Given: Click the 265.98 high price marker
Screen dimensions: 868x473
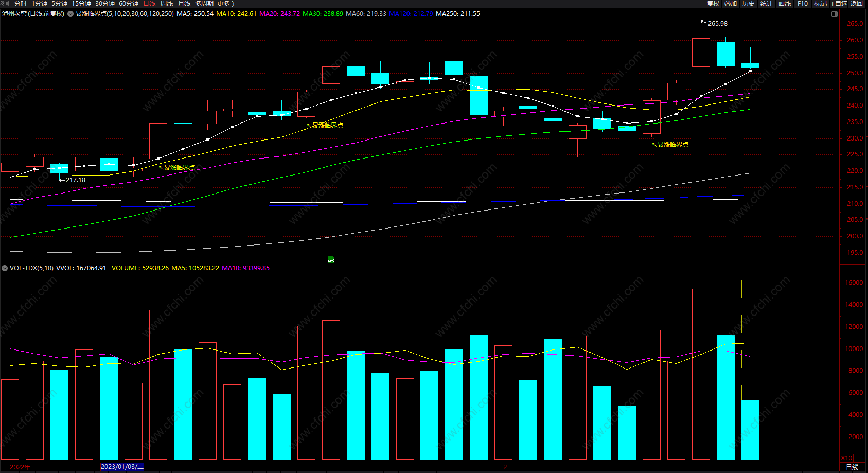Looking at the screenshot, I should (x=717, y=24).
